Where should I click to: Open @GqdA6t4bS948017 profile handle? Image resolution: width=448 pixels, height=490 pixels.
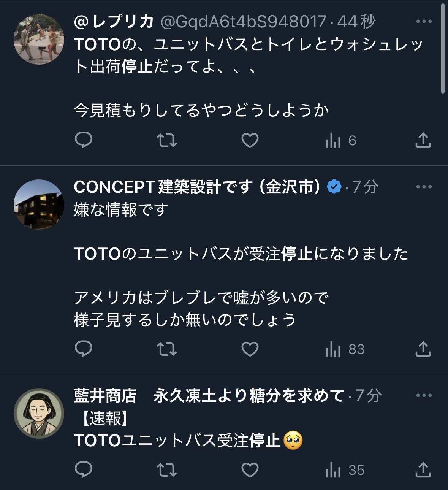(244, 22)
